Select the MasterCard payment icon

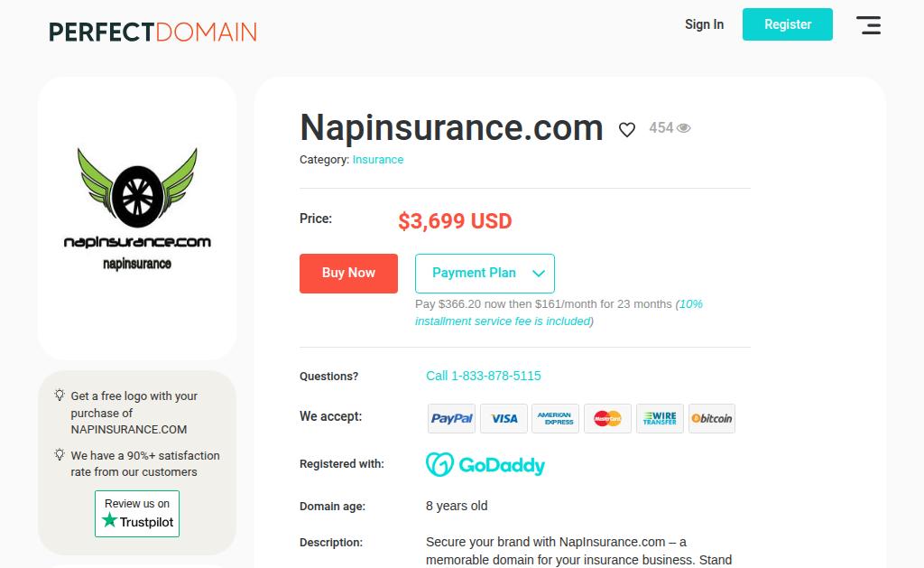pyautogui.click(x=607, y=419)
